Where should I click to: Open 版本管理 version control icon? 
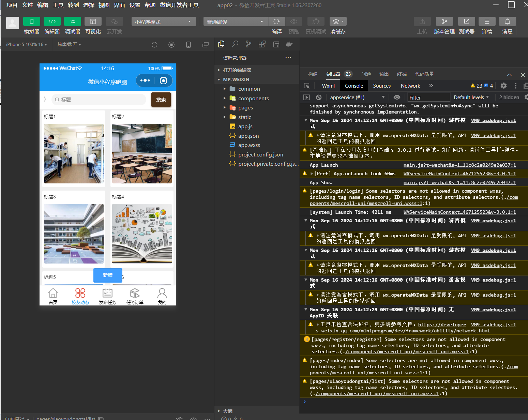[x=444, y=21]
